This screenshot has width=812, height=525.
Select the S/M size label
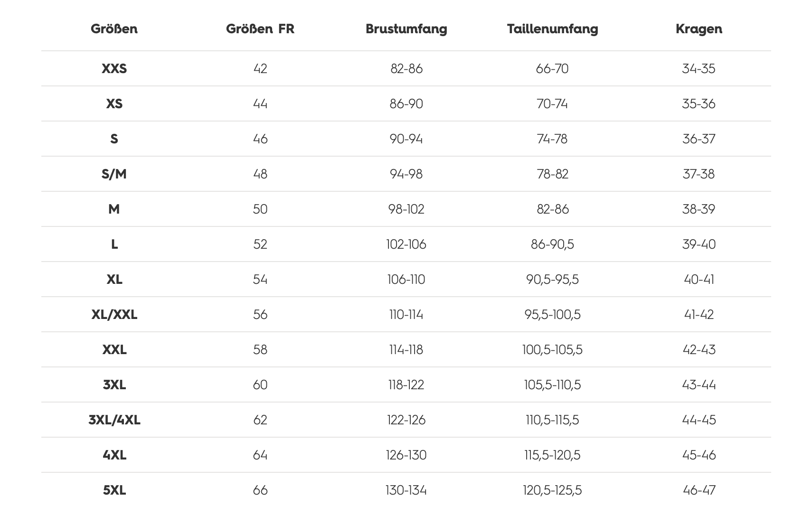click(x=114, y=174)
